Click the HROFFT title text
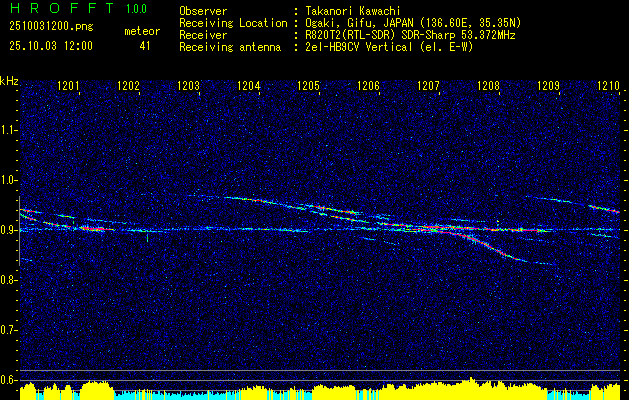Screen dimensions: 629x400 point(62,8)
